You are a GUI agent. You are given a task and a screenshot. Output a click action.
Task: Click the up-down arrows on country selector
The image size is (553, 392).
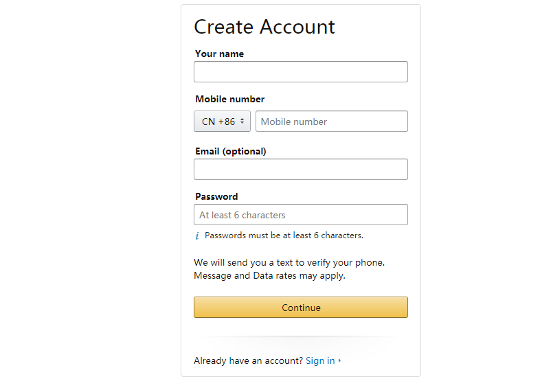tap(242, 122)
